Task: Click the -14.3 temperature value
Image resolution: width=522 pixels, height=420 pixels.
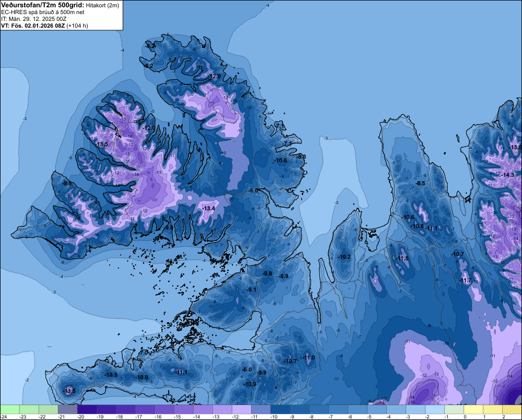Action: 508,175
